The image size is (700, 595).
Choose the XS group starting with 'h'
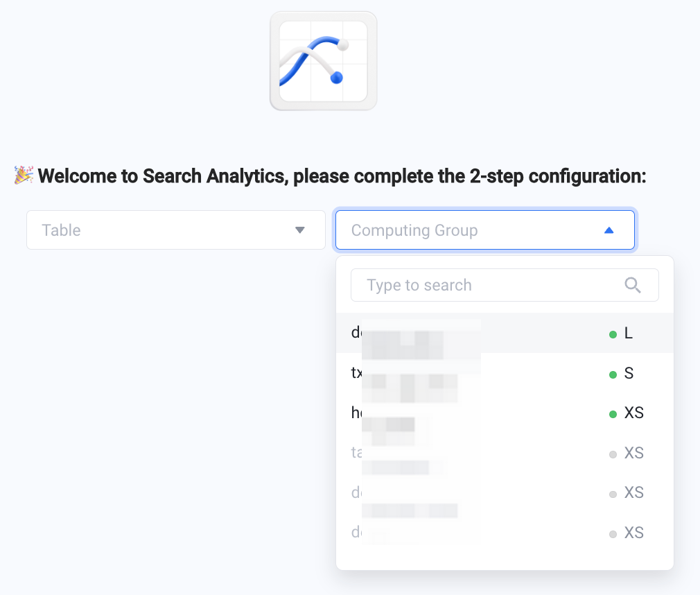(x=505, y=413)
